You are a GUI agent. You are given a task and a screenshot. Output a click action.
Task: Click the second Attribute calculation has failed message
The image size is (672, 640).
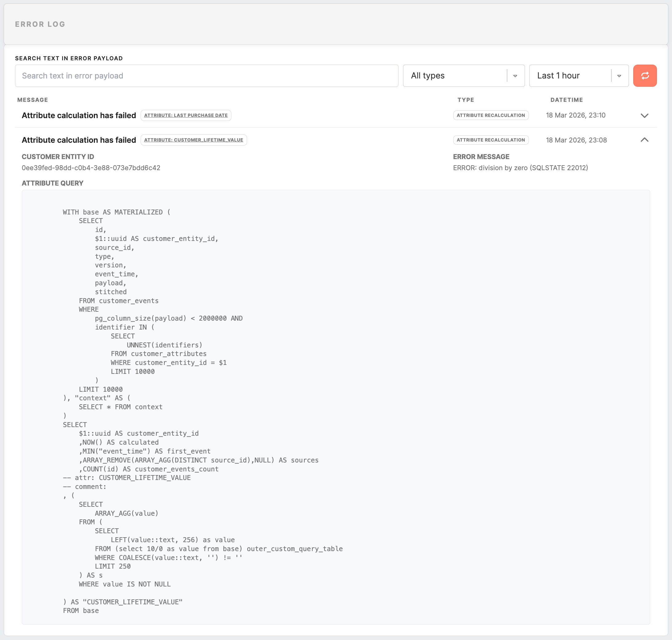click(79, 140)
